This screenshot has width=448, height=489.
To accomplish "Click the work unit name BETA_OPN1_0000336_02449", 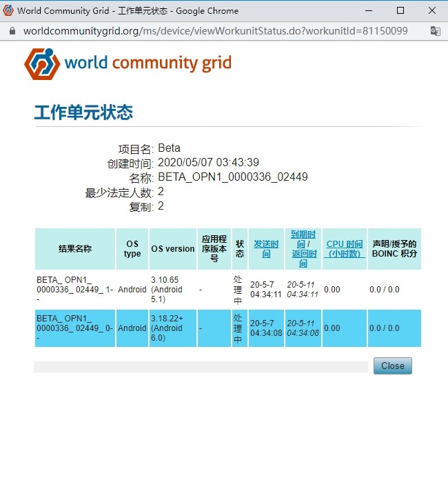I will tap(233, 177).
